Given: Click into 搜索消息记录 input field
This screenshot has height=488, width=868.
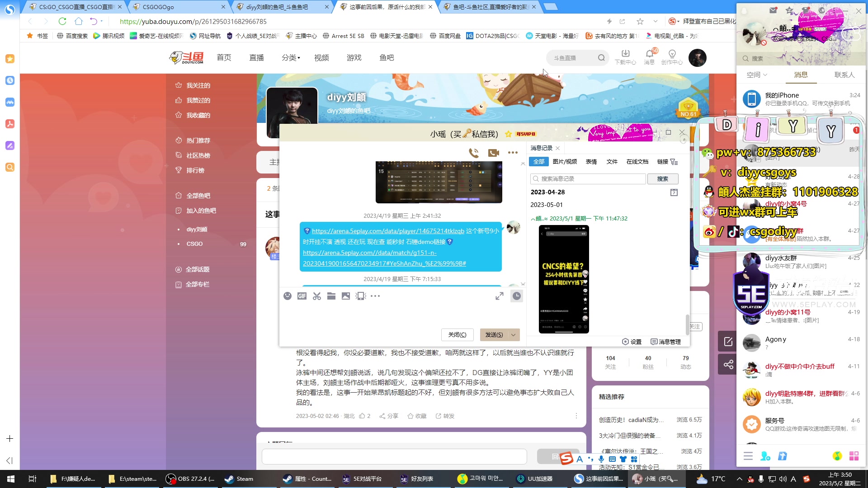Looking at the screenshot, I should tap(588, 179).
